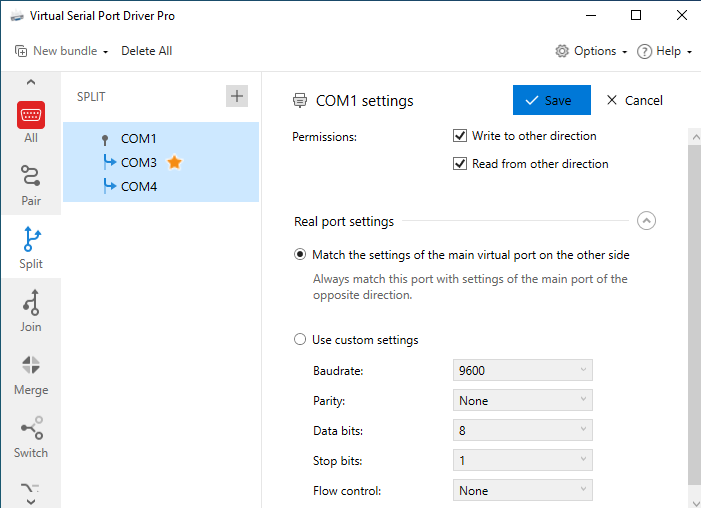701x508 pixels.
Task: Click the New bundle icon
Action: pos(21,51)
